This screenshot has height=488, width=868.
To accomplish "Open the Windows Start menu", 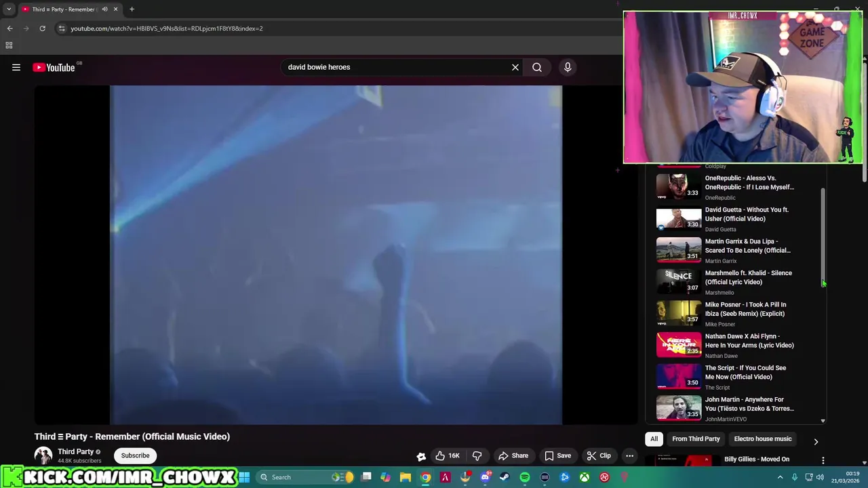I will point(244,477).
